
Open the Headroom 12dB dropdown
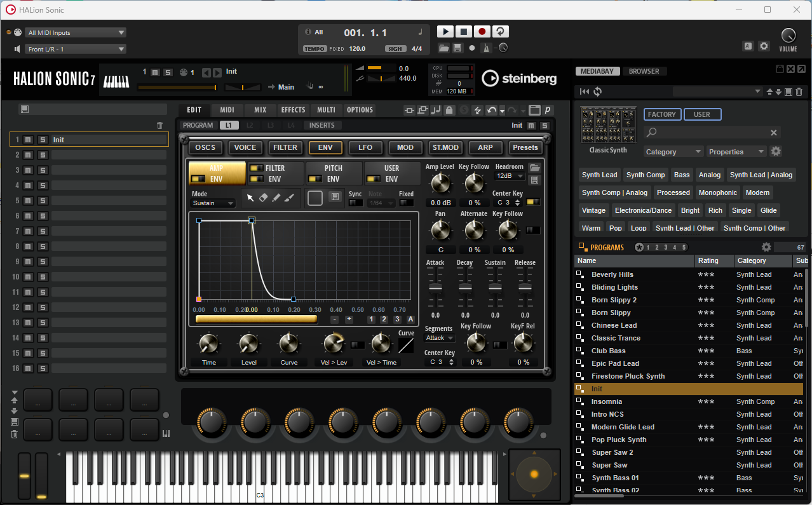(x=510, y=176)
